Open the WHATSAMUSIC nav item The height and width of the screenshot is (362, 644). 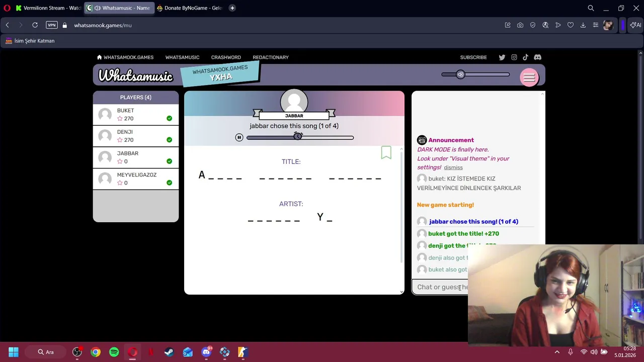[182, 57]
